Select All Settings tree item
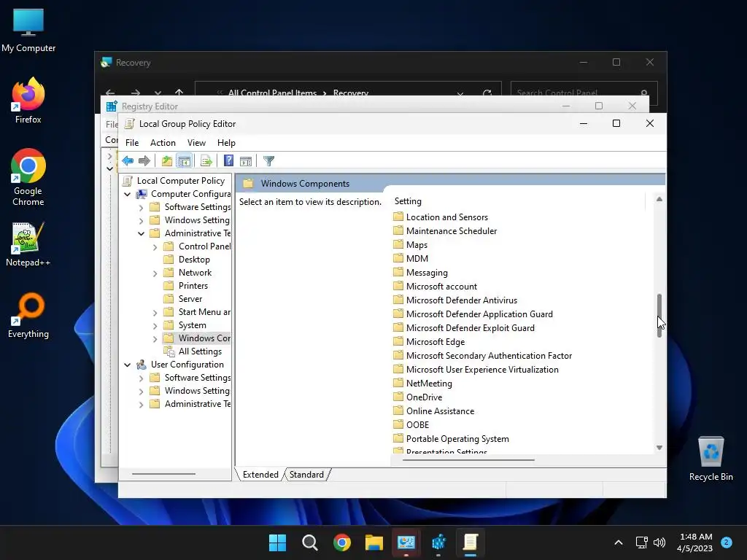The height and width of the screenshot is (560, 747). click(x=200, y=351)
